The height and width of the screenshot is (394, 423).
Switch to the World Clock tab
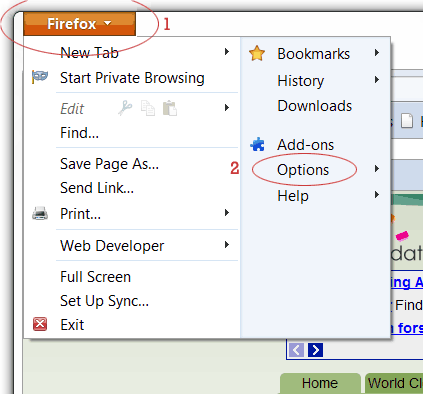pyautogui.click(x=394, y=383)
